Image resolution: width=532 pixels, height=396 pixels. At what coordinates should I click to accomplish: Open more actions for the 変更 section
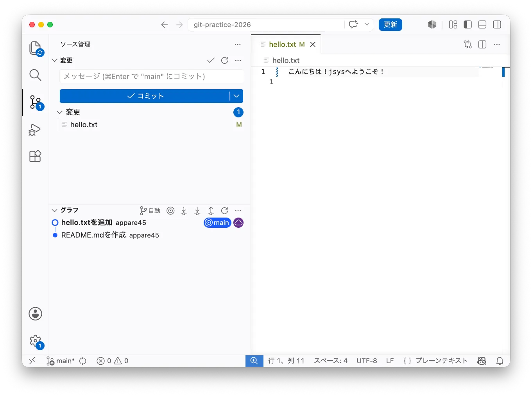tap(238, 60)
